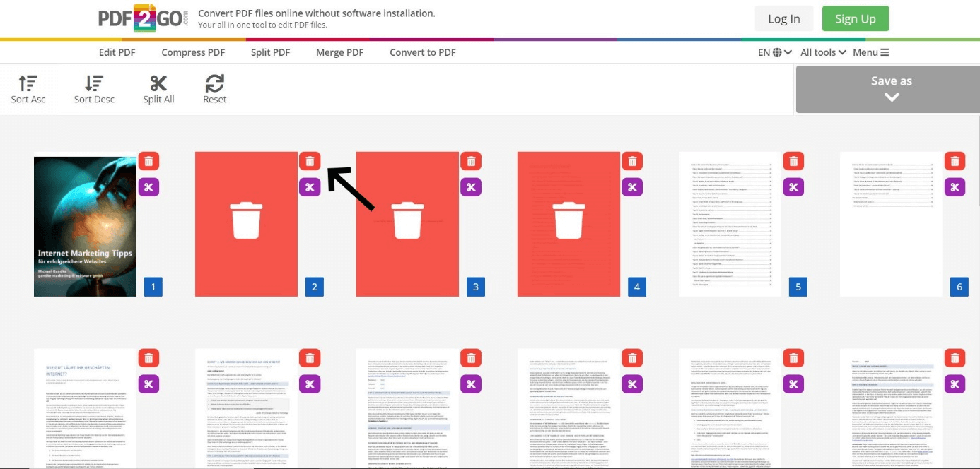Split after sixth page of second row

pos(955,384)
